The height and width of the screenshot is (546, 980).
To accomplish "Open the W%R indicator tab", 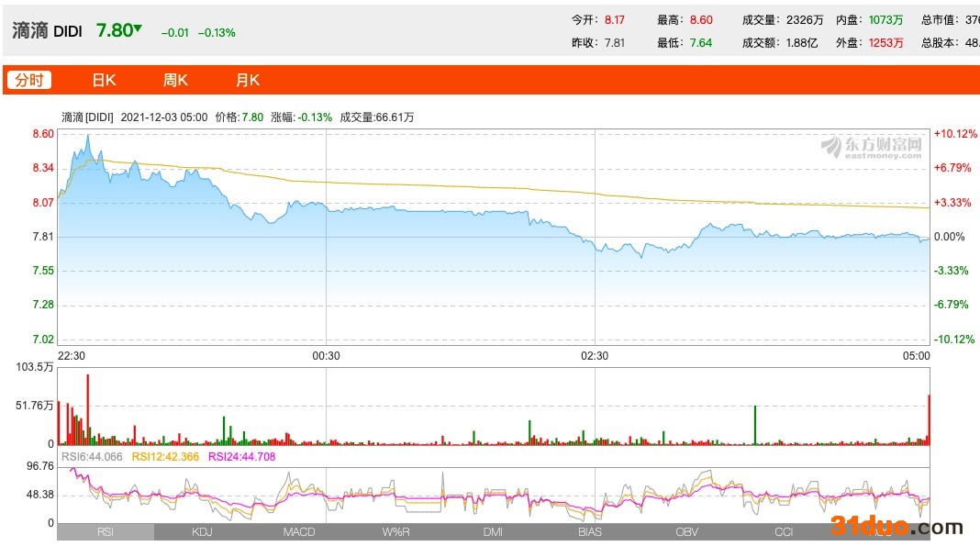I will 396,532.
